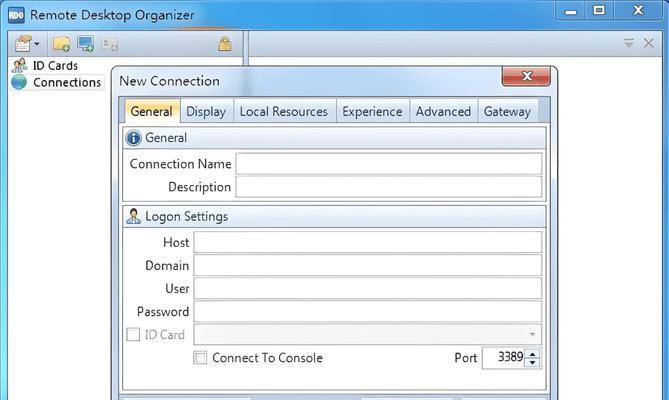Click the people icon next to ID Cards
The image size is (669, 400).
[x=19, y=65]
